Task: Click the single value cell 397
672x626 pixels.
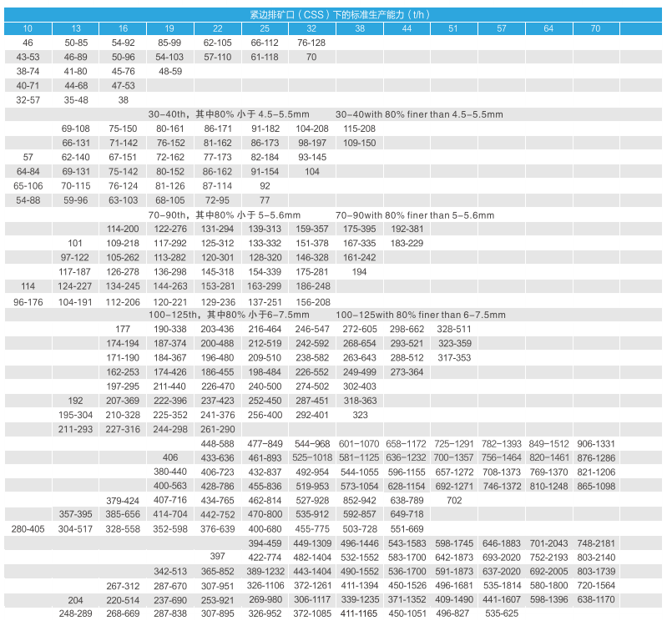Action: pyautogui.click(x=217, y=557)
